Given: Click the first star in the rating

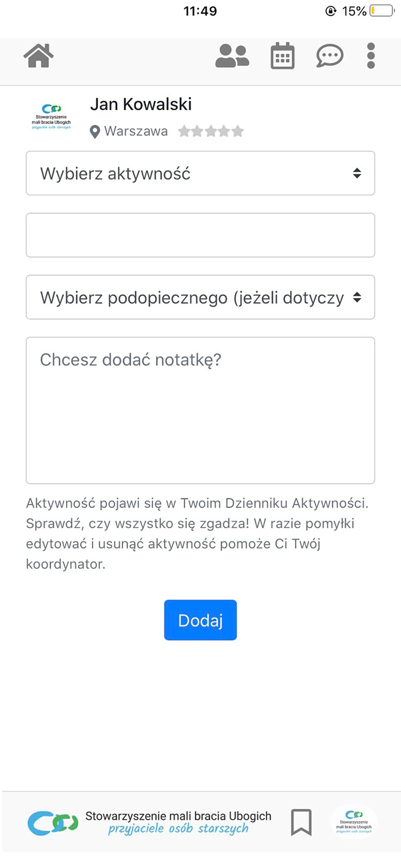Looking at the screenshot, I should click(x=184, y=131).
